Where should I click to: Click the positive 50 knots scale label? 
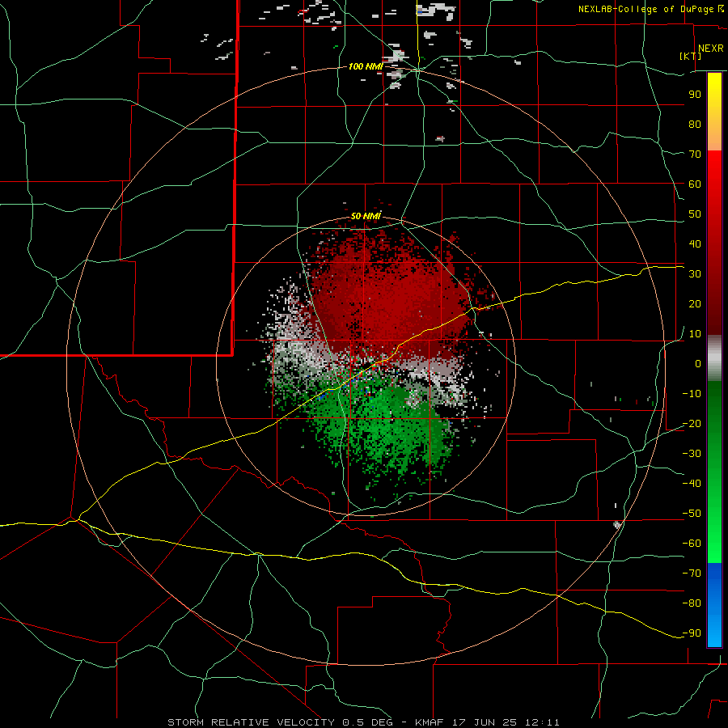click(695, 214)
